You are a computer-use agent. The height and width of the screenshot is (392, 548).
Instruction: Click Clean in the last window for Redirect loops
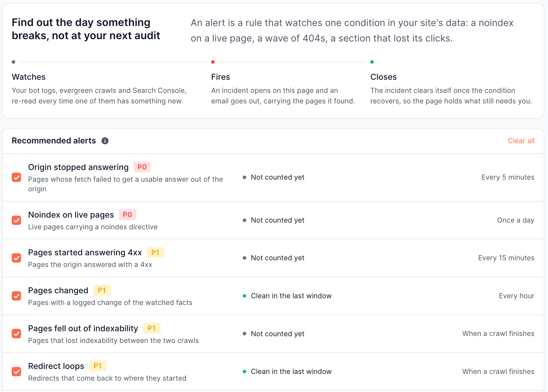[x=291, y=372]
